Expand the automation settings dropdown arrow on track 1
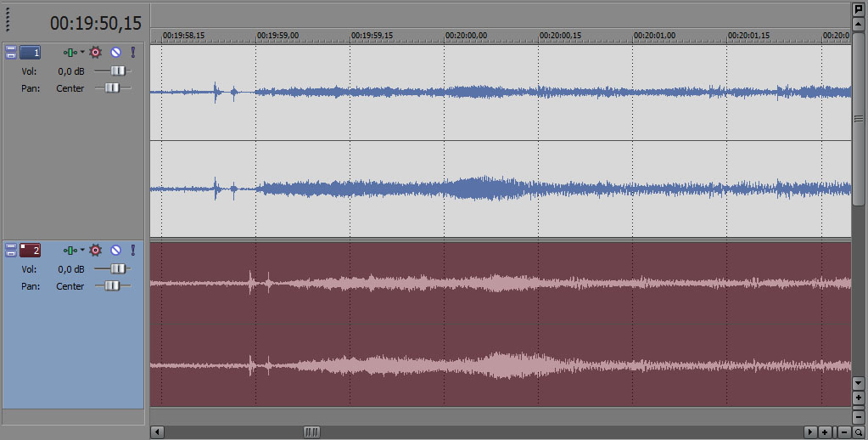Image resolution: width=868 pixels, height=440 pixels. point(82,52)
